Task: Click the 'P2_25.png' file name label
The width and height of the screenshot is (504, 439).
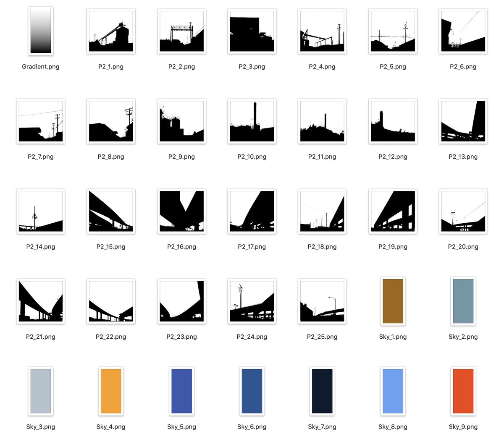Action: pos(322,337)
